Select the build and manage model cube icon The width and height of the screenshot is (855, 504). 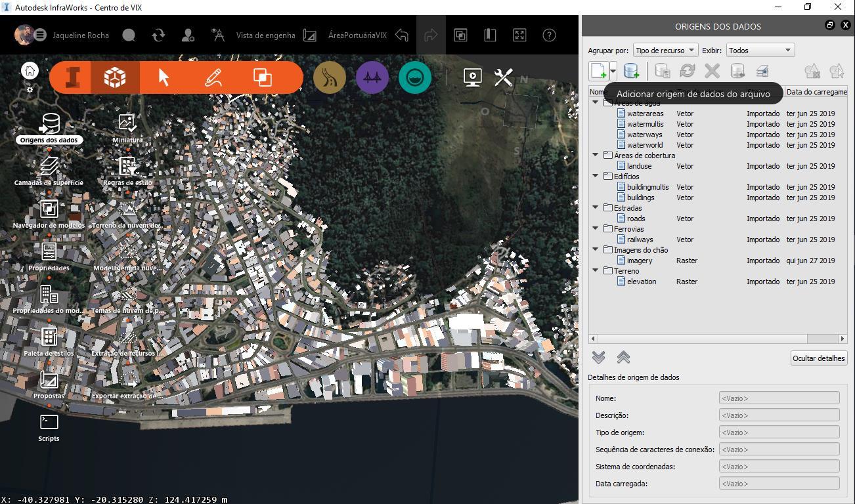(x=115, y=77)
